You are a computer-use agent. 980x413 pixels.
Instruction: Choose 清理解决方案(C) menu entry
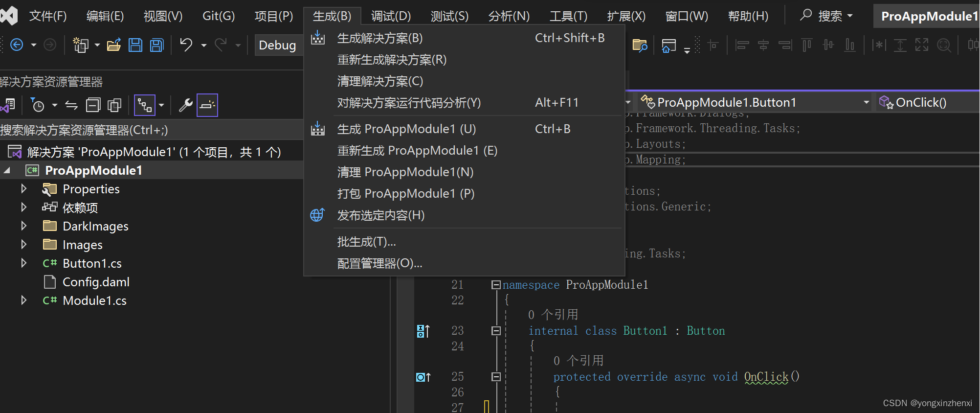click(464, 81)
